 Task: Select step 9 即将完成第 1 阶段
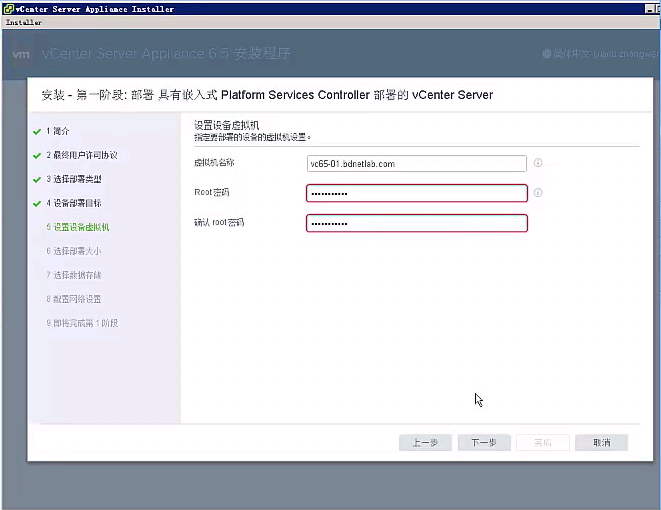pyautogui.click(x=82, y=323)
